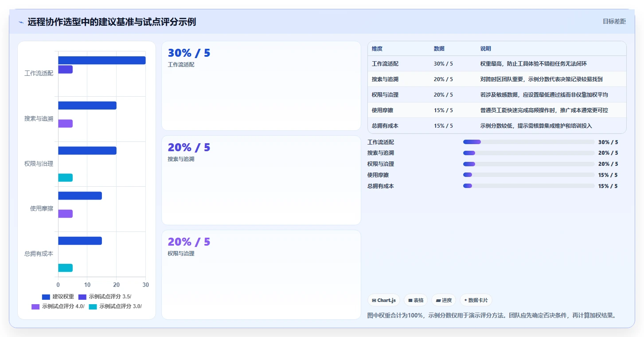Click the 工作流适配 label in the progress list

pos(381,142)
